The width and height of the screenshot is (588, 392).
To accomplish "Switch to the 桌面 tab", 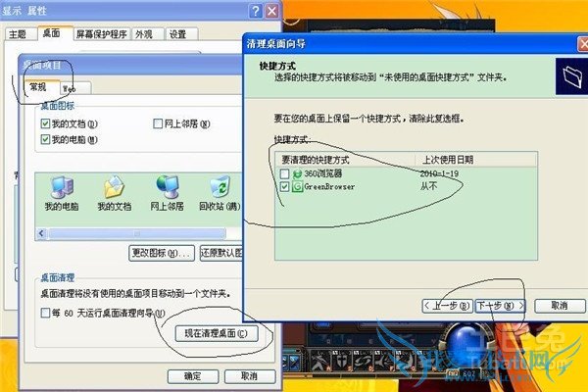I will click(x=54, y=33).
